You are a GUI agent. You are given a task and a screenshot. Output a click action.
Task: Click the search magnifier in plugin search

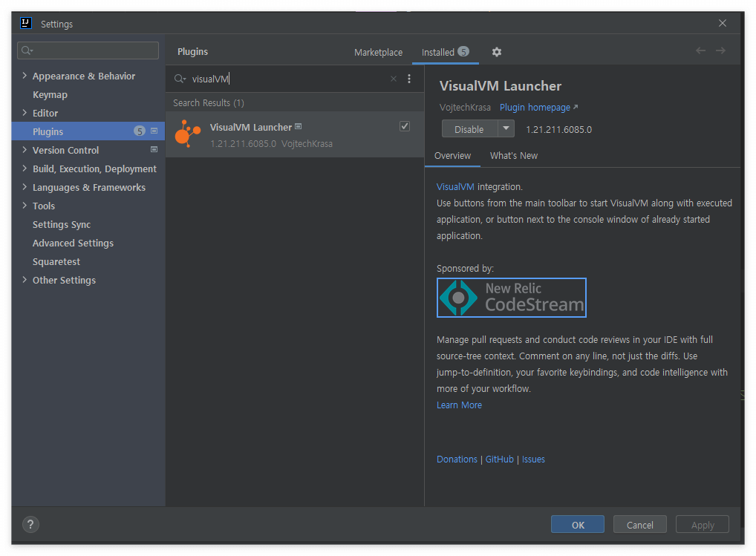180,79
